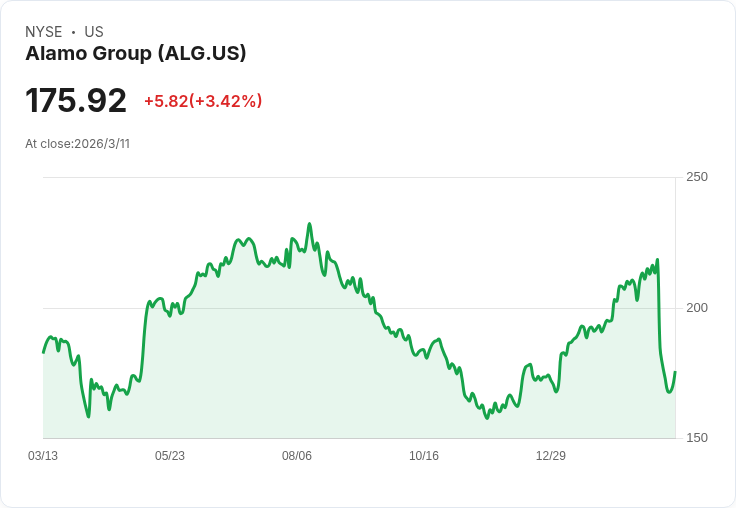Click the dot separator between NYSE and US
Screen dimensions: 736x508
[73, 32]
